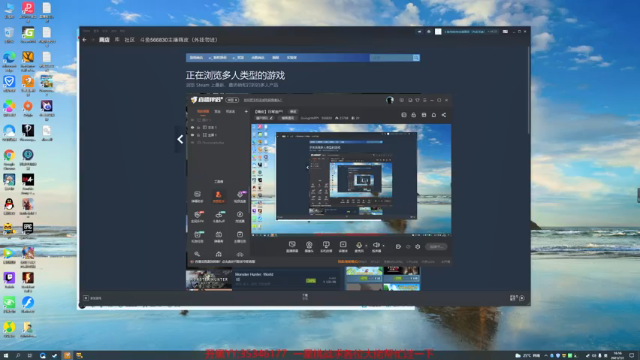Expand 类别 in the store navigation bar

pyautogui.click(x=238, y=58)
